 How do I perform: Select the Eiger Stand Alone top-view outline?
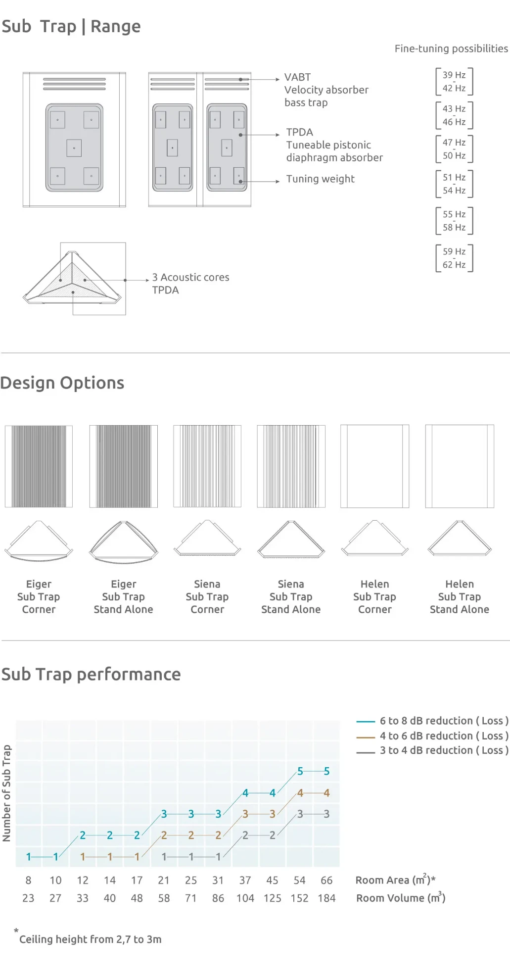tap(123, 541)
